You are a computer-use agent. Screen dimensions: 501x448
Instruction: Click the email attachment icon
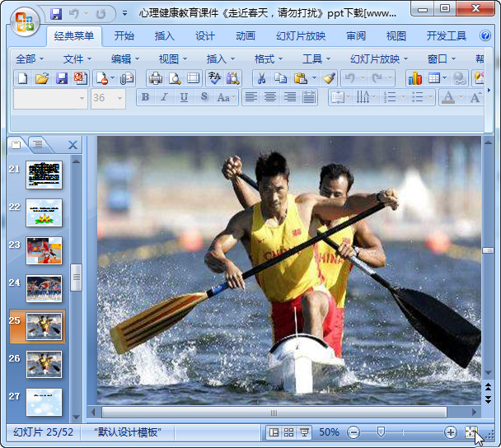pyautogui.click(x=127, y=78)
